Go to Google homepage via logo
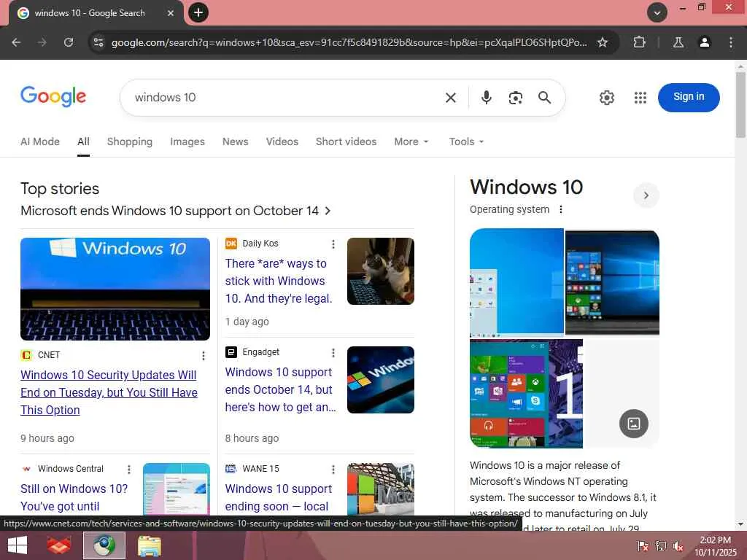This screenshot has height=560, width=747. pos(53,97)
